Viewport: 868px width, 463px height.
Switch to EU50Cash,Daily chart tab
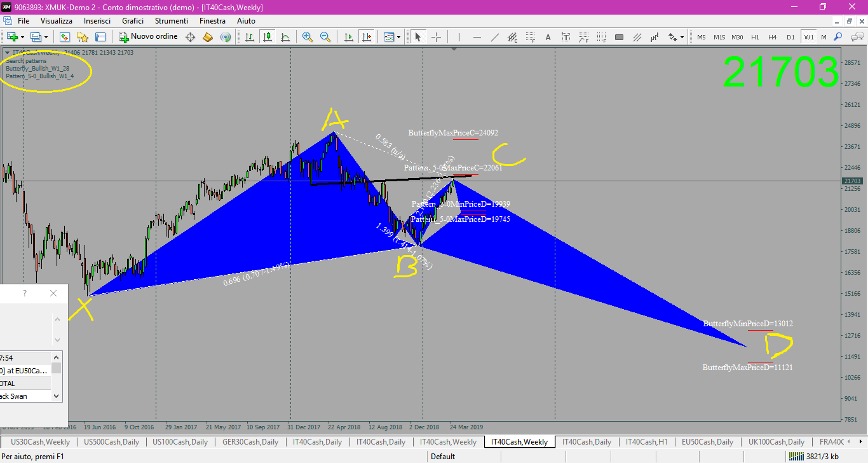707,442
